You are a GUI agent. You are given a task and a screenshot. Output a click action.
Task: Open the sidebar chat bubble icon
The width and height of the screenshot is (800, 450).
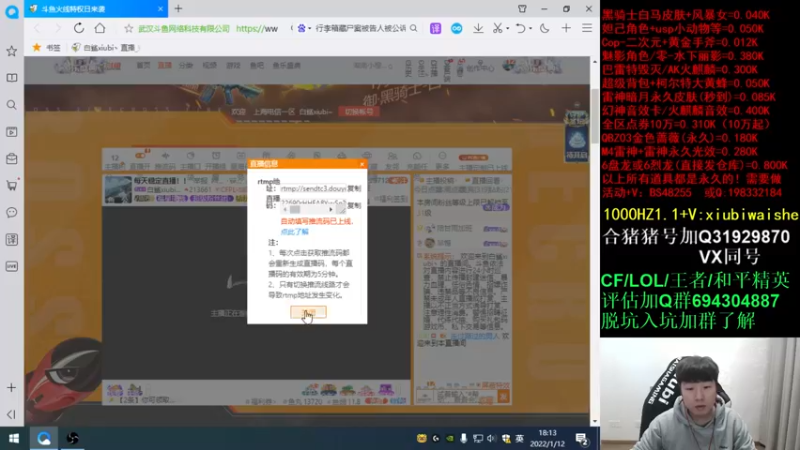pos(11,212)
